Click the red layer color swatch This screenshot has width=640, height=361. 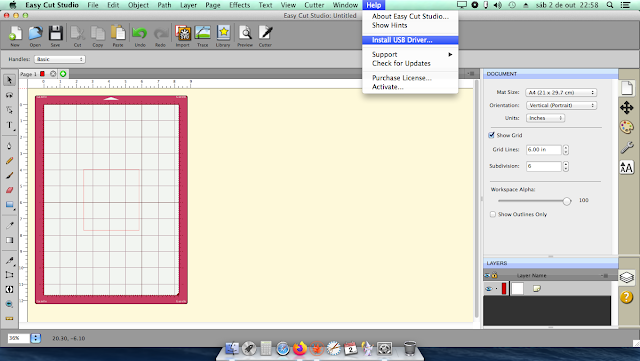click(504, 289)
